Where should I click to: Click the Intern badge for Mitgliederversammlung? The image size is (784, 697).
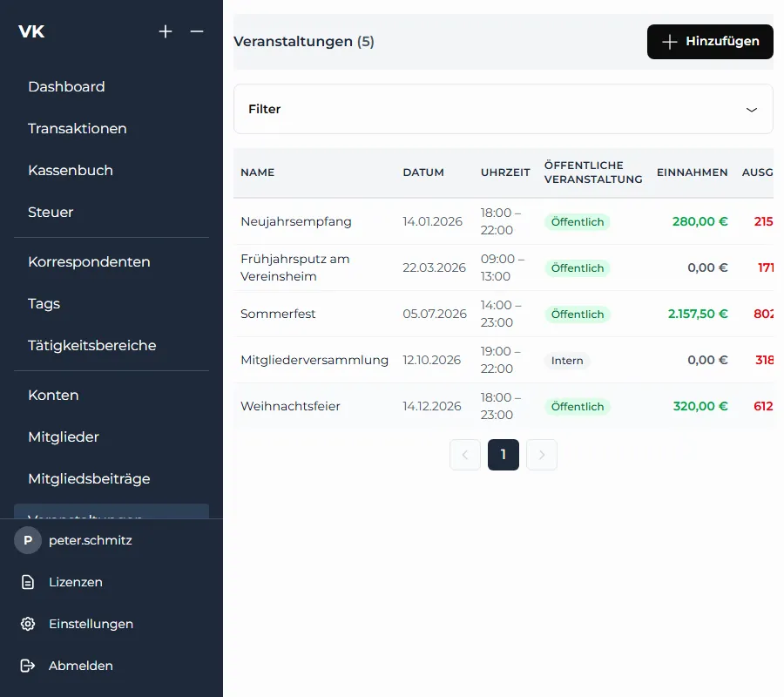coord(567,361)
